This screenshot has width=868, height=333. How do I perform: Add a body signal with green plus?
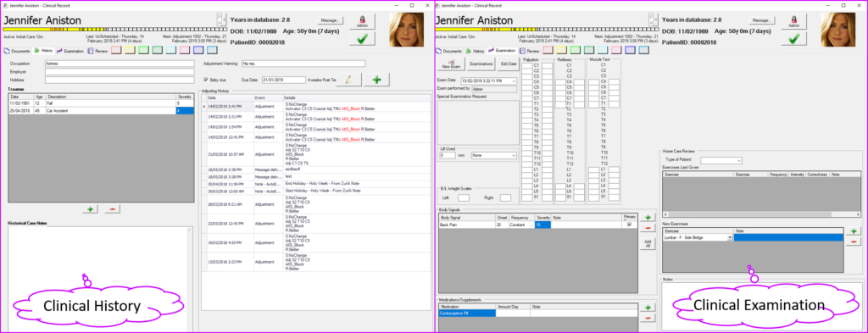(648, 218)
